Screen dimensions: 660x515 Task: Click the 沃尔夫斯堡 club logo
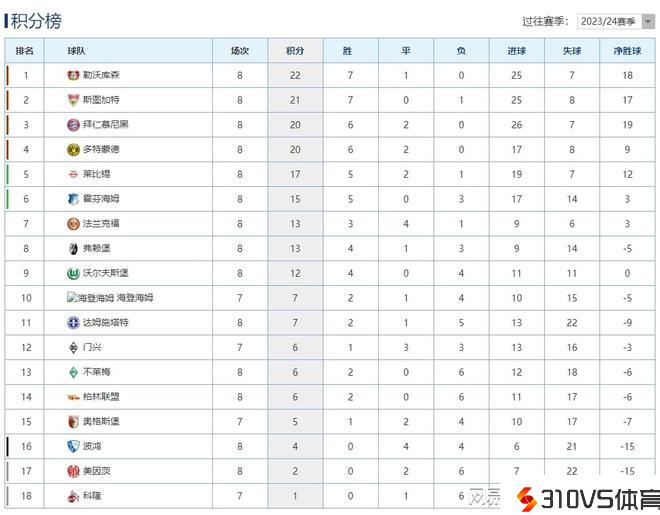(x=73, y=273)
